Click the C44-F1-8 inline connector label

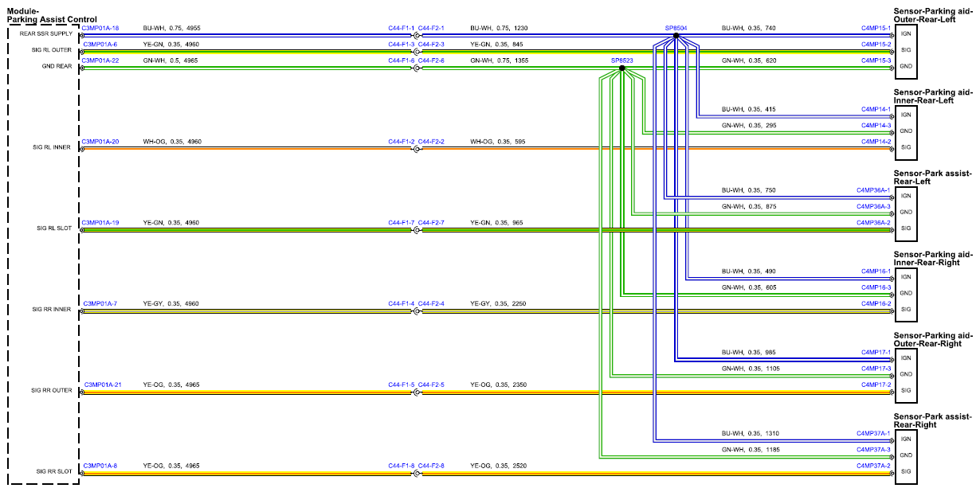pyautogui.click(x=401, y=466)
